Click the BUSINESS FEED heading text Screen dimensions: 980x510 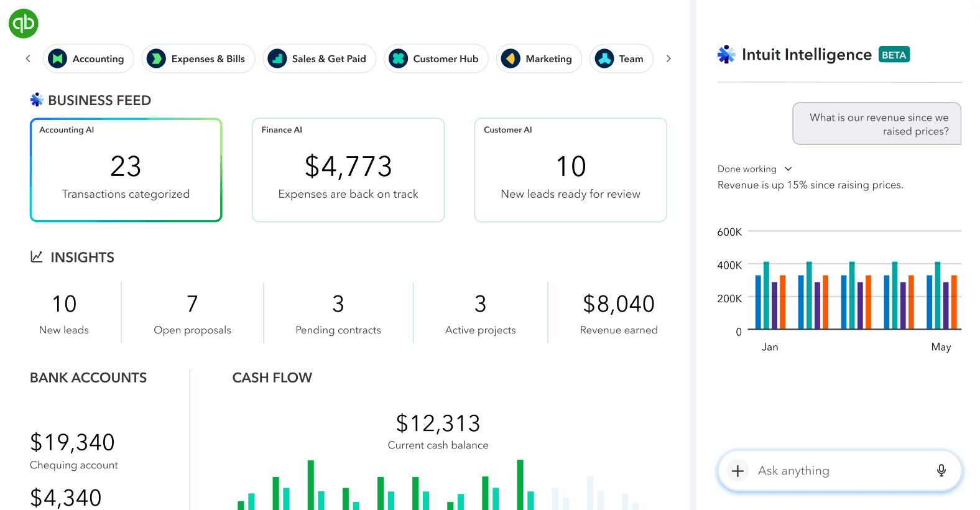tap(99, 100)
